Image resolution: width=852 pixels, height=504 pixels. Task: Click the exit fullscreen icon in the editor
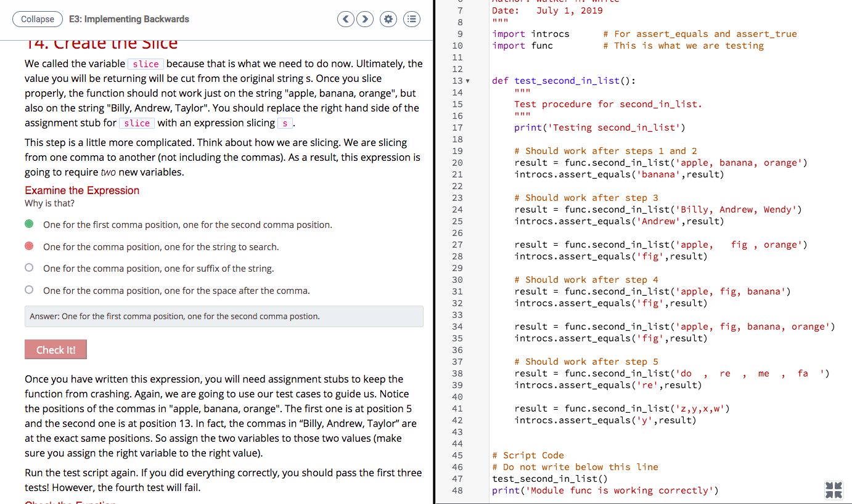(x=834, y=490)
